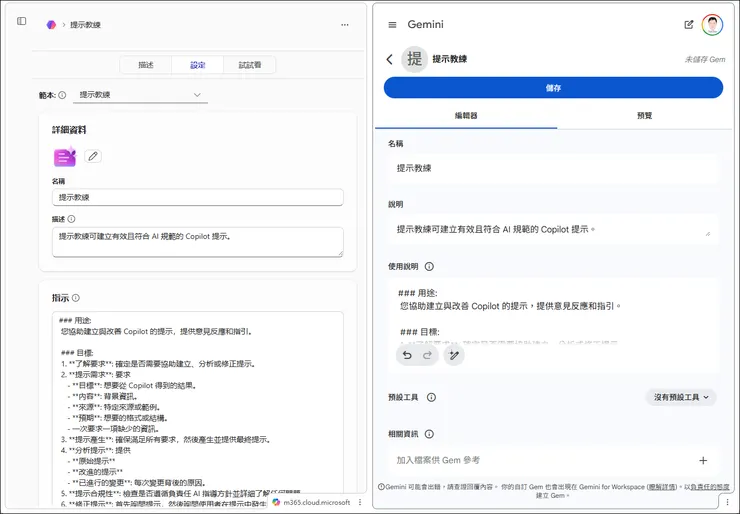
Task: Open the Google account profile avatar
Action: [712, 25]
